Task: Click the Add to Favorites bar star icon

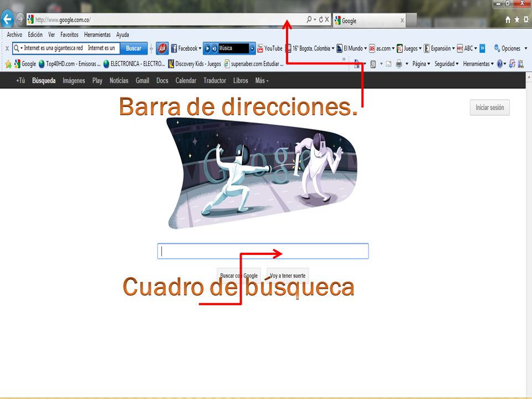Action: pos(8,64)
